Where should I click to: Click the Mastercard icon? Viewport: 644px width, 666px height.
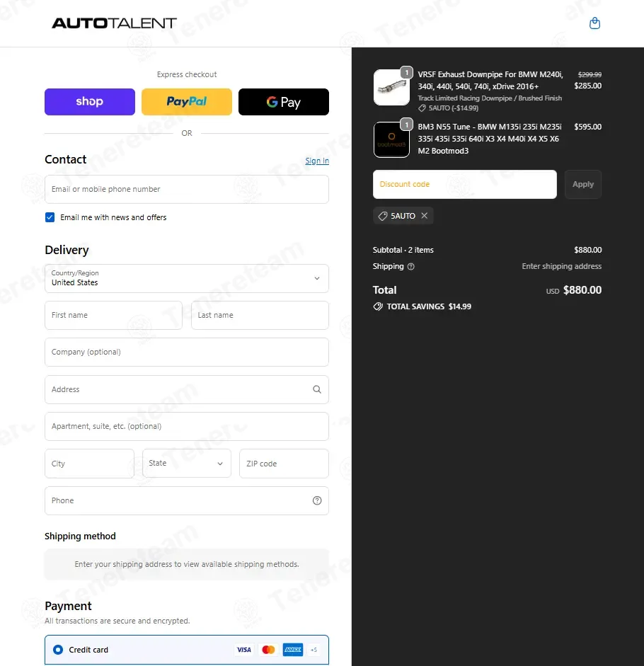coord(268,650)
